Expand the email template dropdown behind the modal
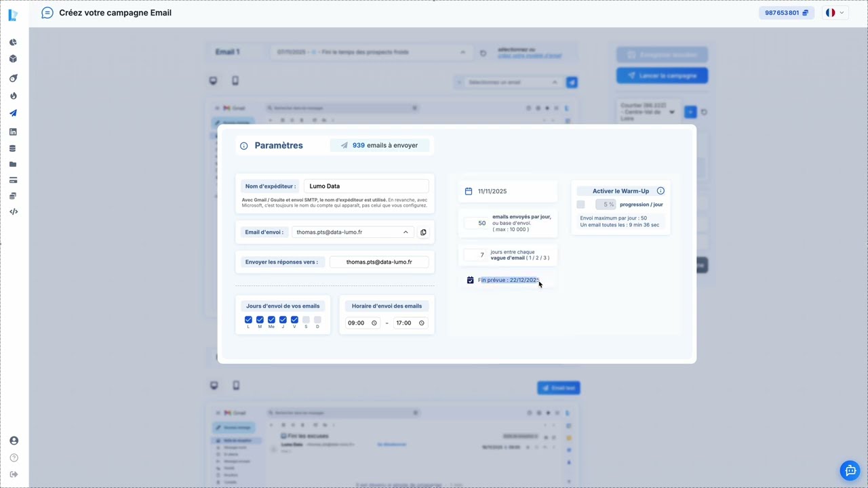 coord(370,52)
